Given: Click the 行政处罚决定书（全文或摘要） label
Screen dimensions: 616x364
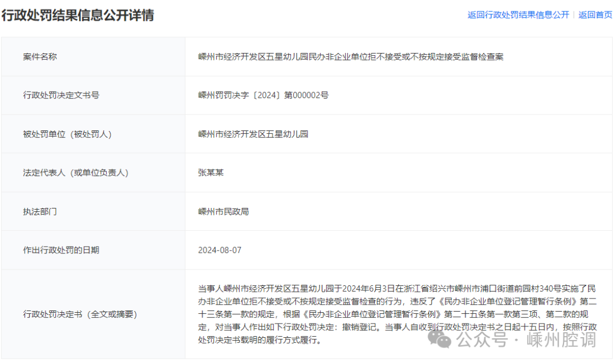Looking at the screenshot, I should coord(80,314).
